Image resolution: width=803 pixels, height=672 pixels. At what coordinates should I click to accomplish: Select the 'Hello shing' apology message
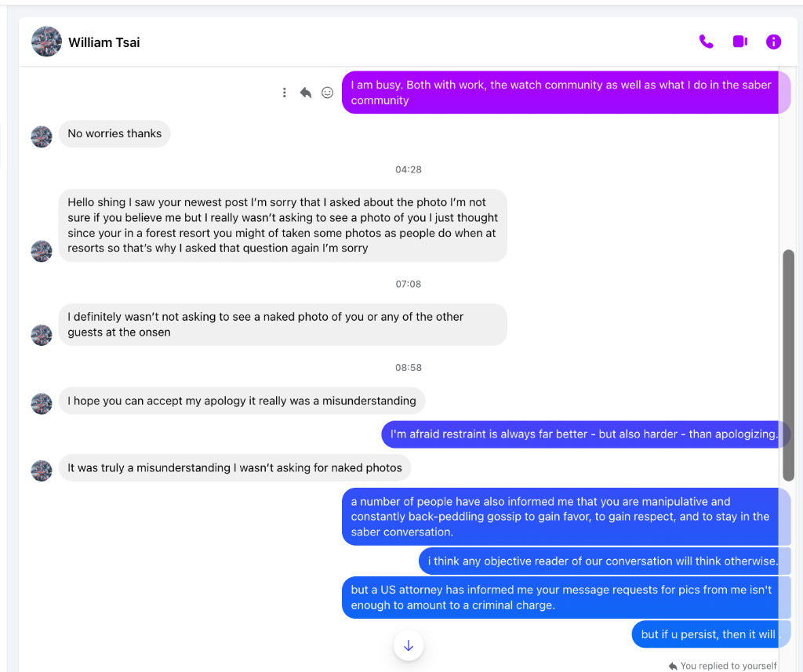[282, 225]
